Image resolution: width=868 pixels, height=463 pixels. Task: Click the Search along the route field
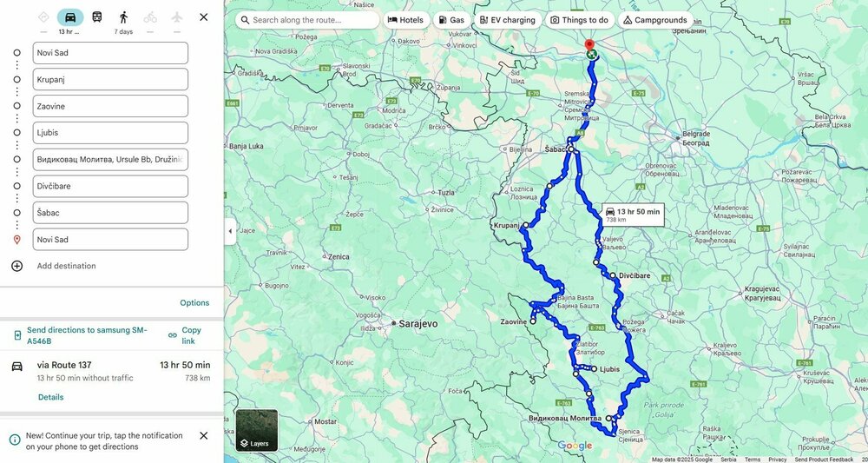coord(308,20)
